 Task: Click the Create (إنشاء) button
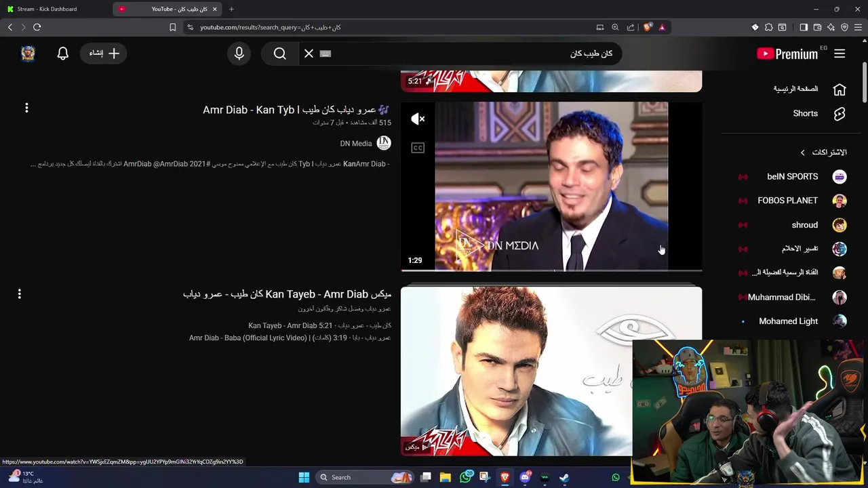click(x=104, y=54)
